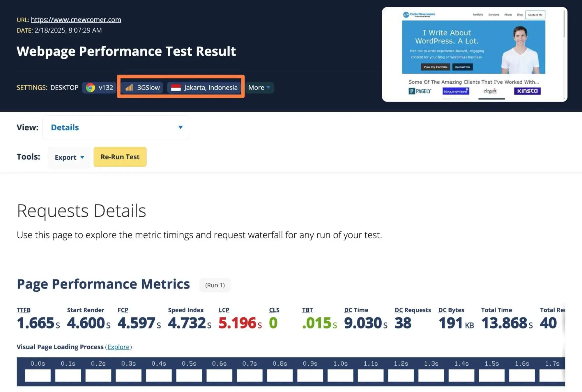
Task: Expand the More settings dropdown
Action: 259,88
